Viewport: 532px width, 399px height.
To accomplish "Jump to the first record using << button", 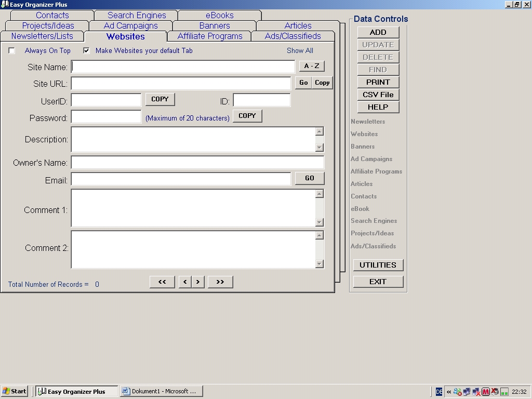I will tap(162, 282).
